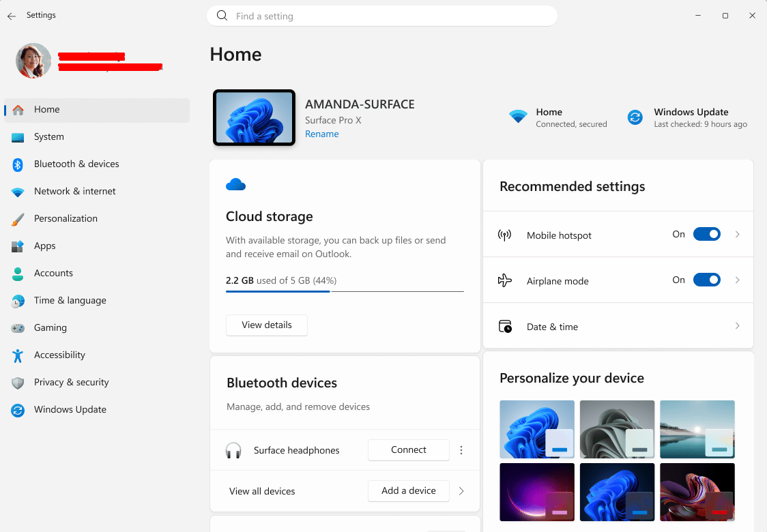
Task: Turn off the Mobile hotspot toggle
Action: 707,234
